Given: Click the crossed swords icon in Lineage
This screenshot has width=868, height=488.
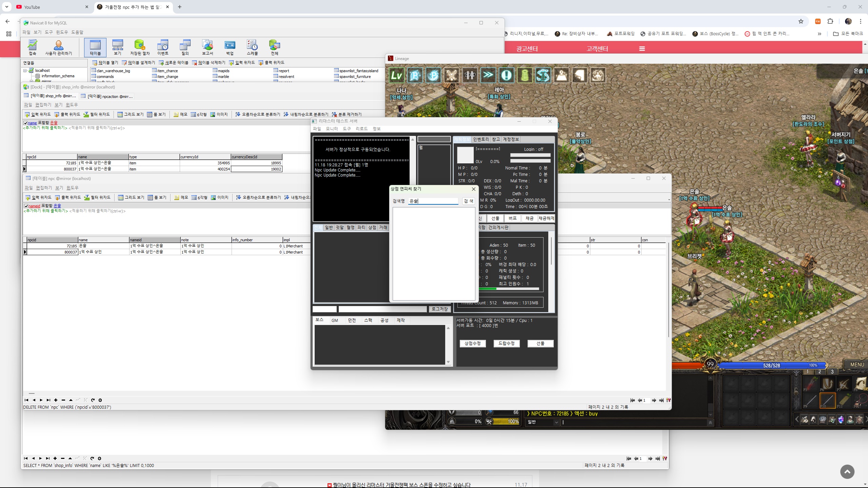Looking at the screenshot, I should [x=452, y=75].
